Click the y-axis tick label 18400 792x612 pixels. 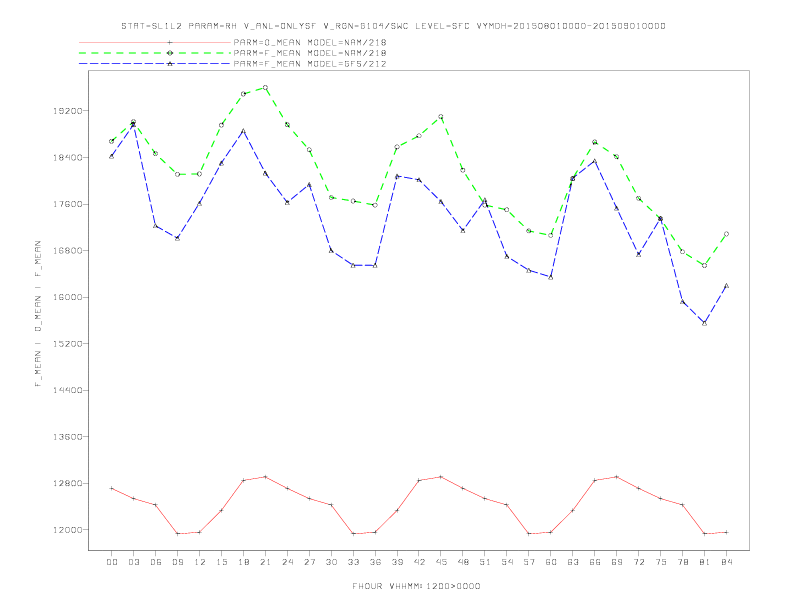pyautogui.click(x=68, y=158)
